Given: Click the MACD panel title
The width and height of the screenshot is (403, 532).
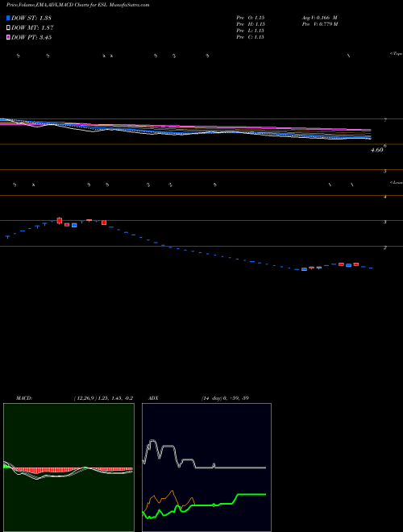Looking at the screenshot, I should 23,398.
